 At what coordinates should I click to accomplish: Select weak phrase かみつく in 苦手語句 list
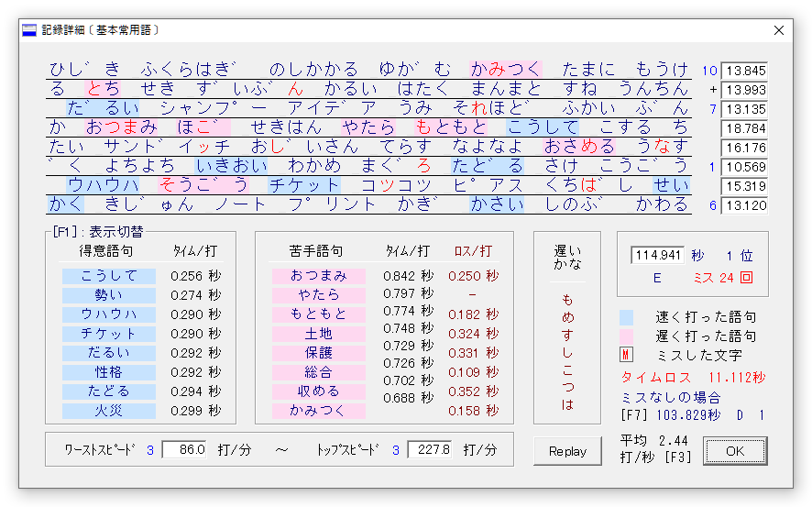(x=319, y=410)
